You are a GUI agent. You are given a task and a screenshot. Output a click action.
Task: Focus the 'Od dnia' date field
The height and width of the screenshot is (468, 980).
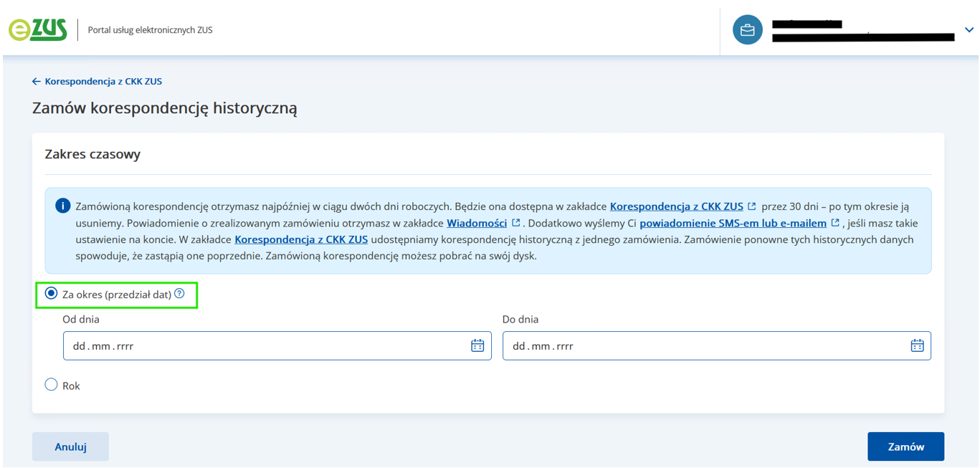click(265, 346)
